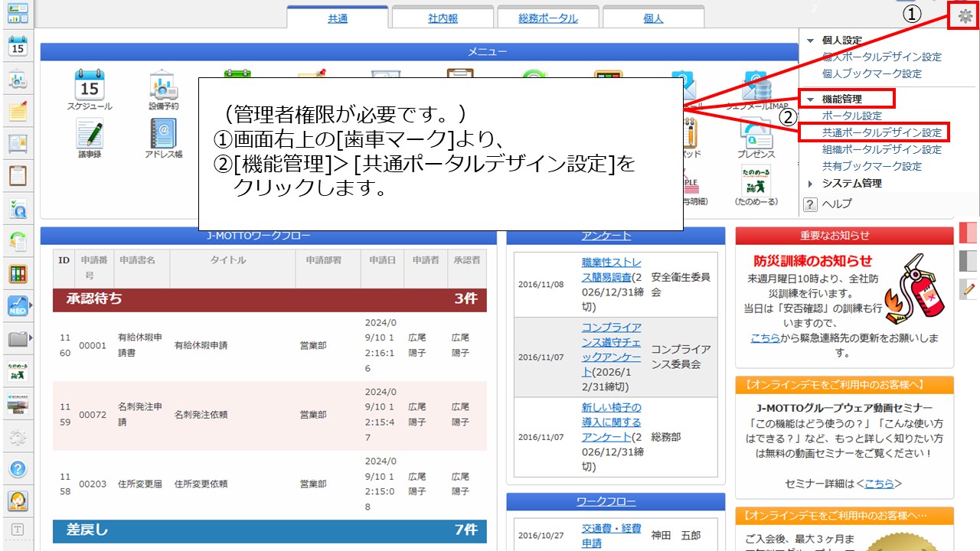This screenshot has height=551, width=980.
Task: Open the 設備予約 icon in menu
Action: click(x=163, y=86)
